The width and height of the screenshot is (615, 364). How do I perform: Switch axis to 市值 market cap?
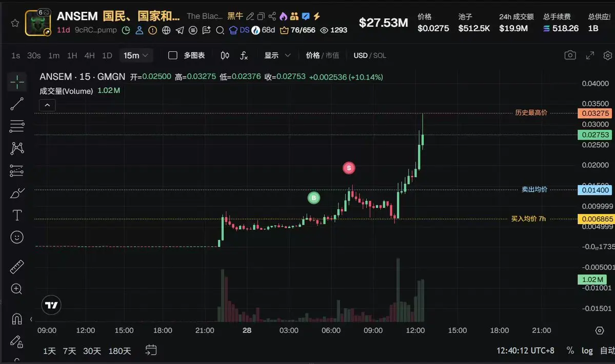[x=332, y=56]
